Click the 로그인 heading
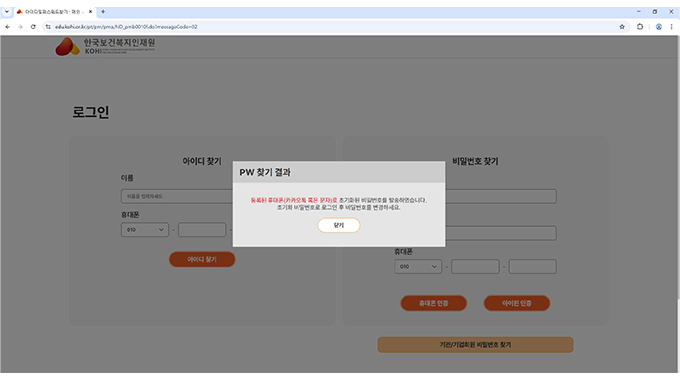Screen dimensions: 680x380 [91, 112]
